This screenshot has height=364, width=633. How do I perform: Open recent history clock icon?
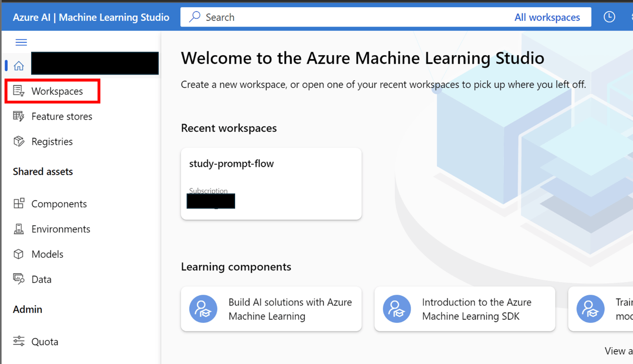coord(609,17)
